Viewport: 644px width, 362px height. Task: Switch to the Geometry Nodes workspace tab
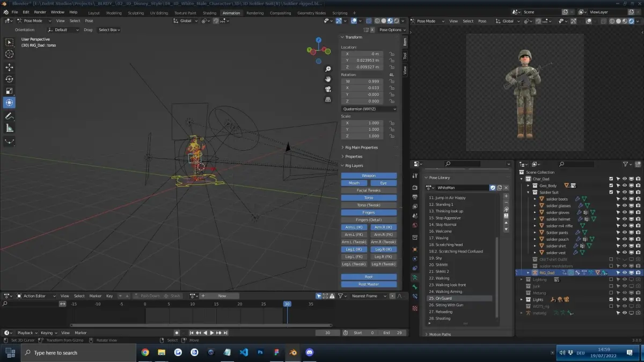pos(312,13)
